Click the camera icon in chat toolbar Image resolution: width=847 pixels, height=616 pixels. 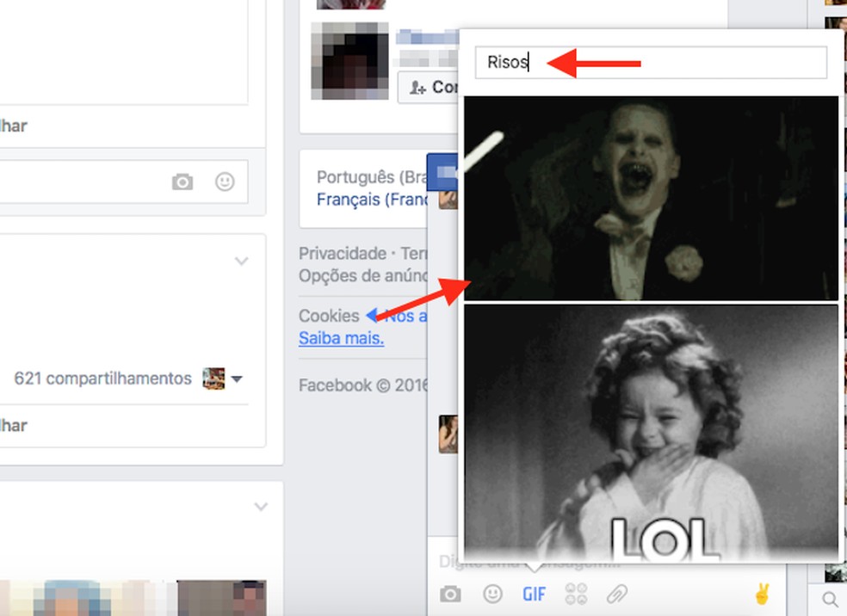click(450, 594)
